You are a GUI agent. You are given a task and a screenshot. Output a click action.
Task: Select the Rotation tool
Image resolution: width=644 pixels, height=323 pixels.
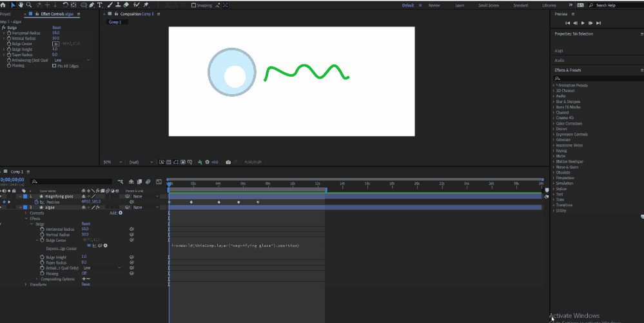pyautogui.click(x=65, y=5)
